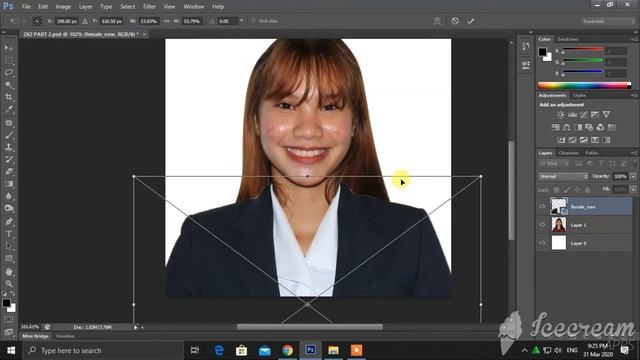Select the Rectangle shape tool

tap(9, 258)
